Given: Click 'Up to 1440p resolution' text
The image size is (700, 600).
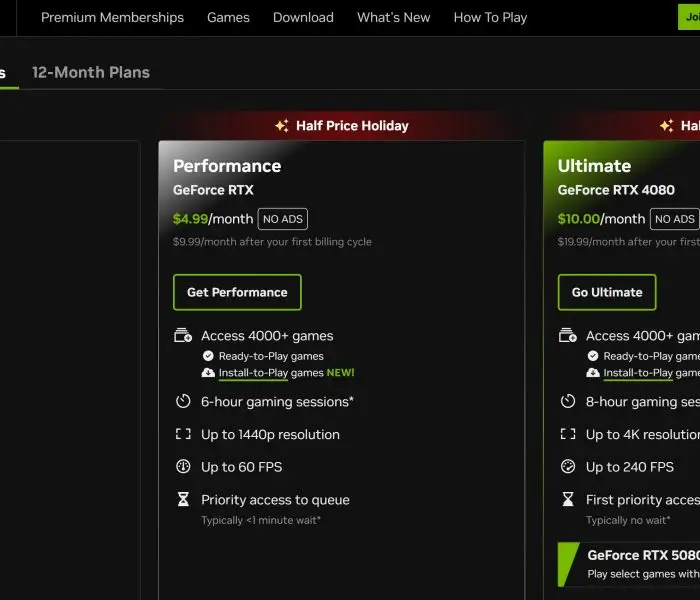Looking at the screenshot, I should [x=270, y=434].
